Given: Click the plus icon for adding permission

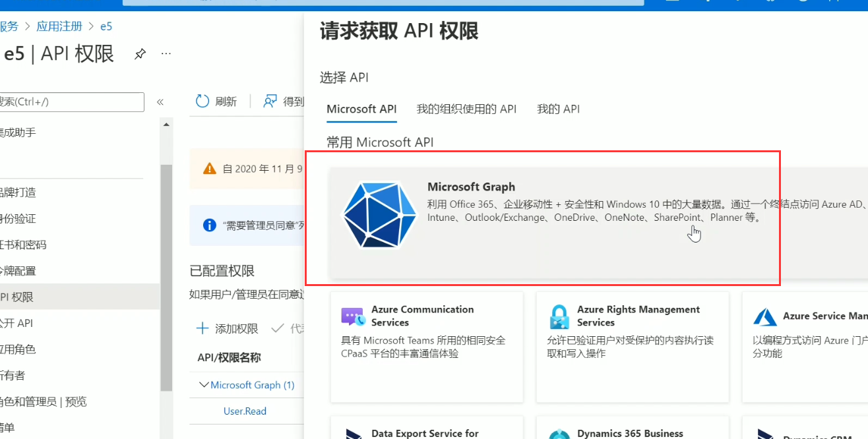Looking at the screenshot, I should [x=202, y=328].
